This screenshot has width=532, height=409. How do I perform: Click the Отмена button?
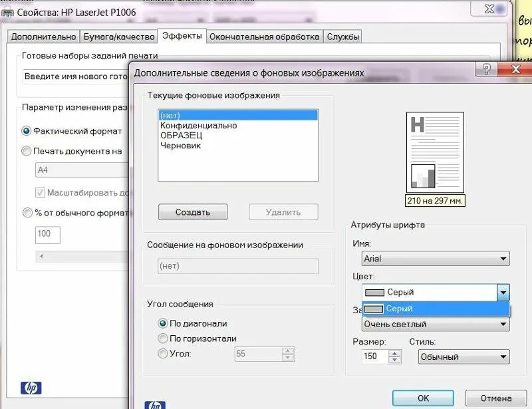[x=495, y=398]
